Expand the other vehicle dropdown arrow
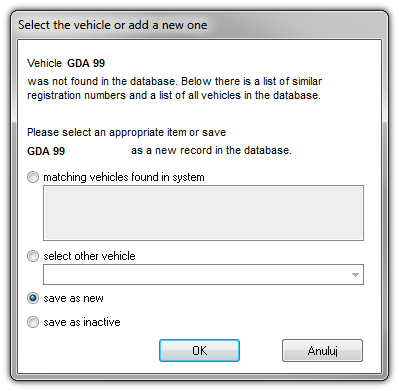 [x=355, y=275]
